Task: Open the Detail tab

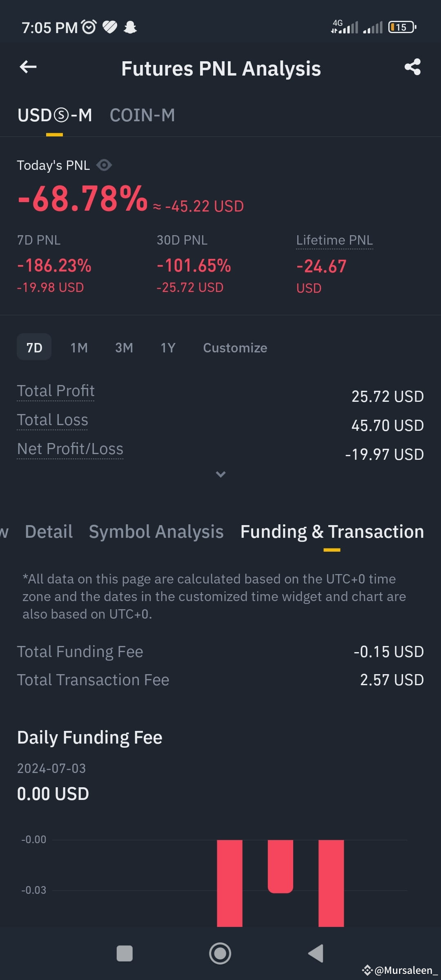Action: coord(49,532)
